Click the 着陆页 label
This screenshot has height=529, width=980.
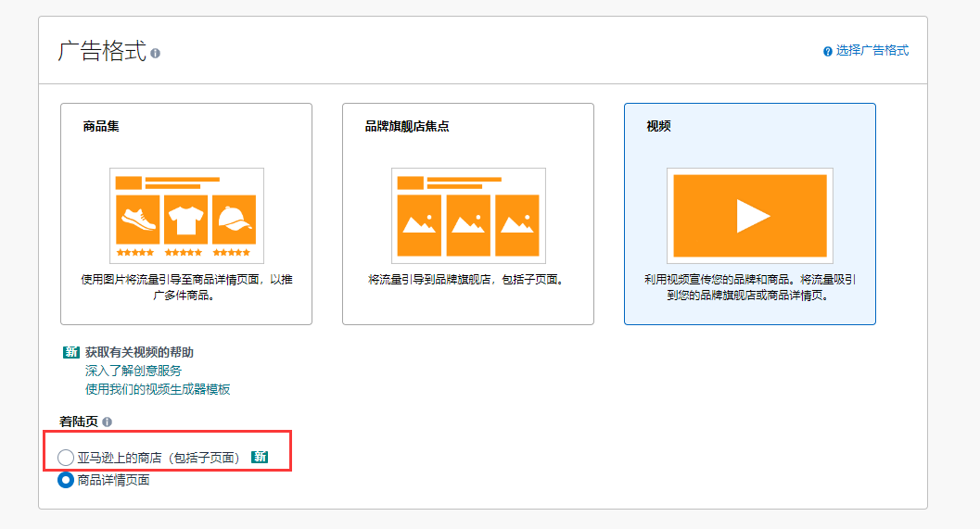tap(79, 422)
